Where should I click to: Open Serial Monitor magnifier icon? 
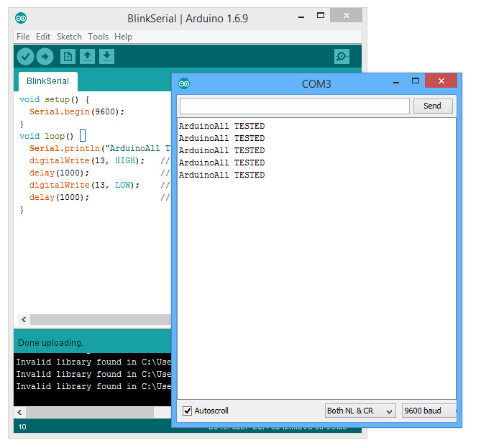point(342,57)
